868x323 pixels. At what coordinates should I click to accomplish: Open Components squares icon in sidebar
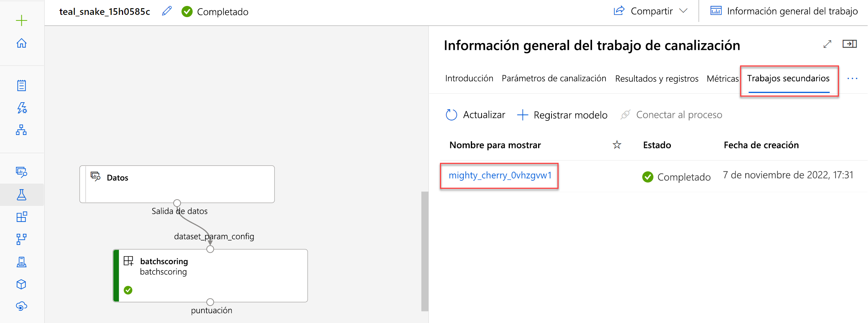click(x=22, y=217)
